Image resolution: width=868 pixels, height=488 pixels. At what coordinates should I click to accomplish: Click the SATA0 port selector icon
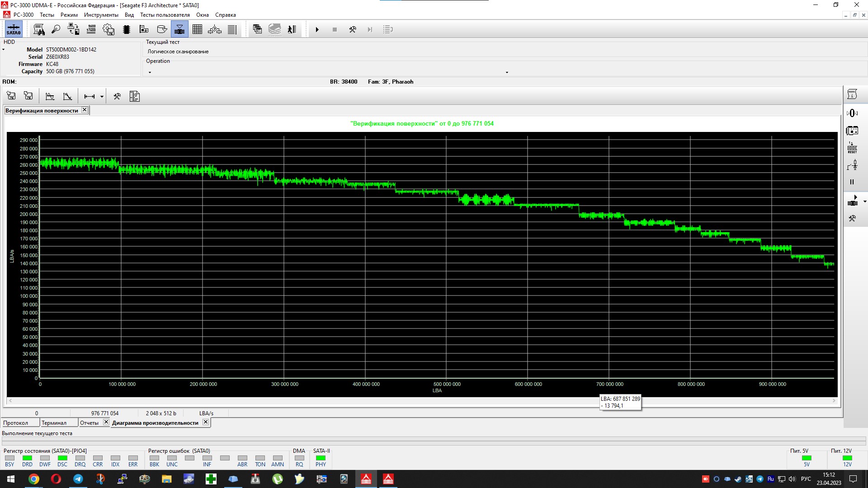pos(13,29)
